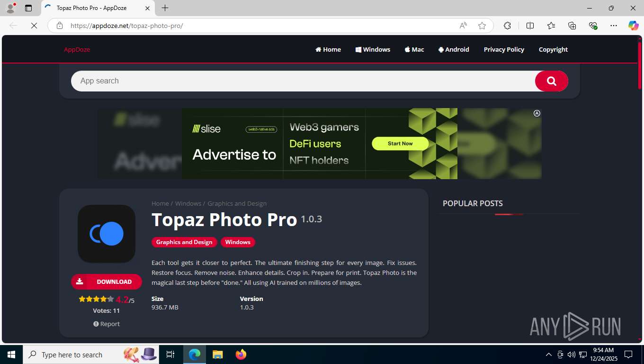Open the notification center icon
The height and width of the screenshot is (364, 644).
(x=628, y=355)
